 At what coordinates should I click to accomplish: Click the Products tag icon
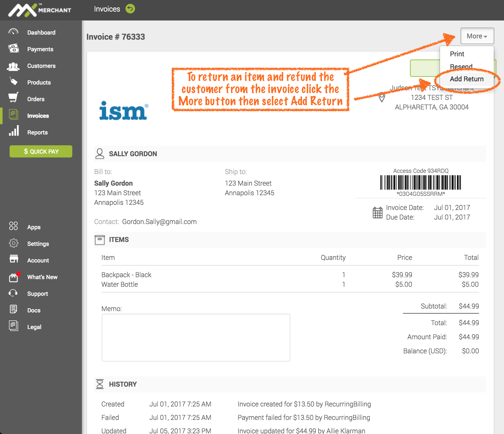(x=13, y=82)
